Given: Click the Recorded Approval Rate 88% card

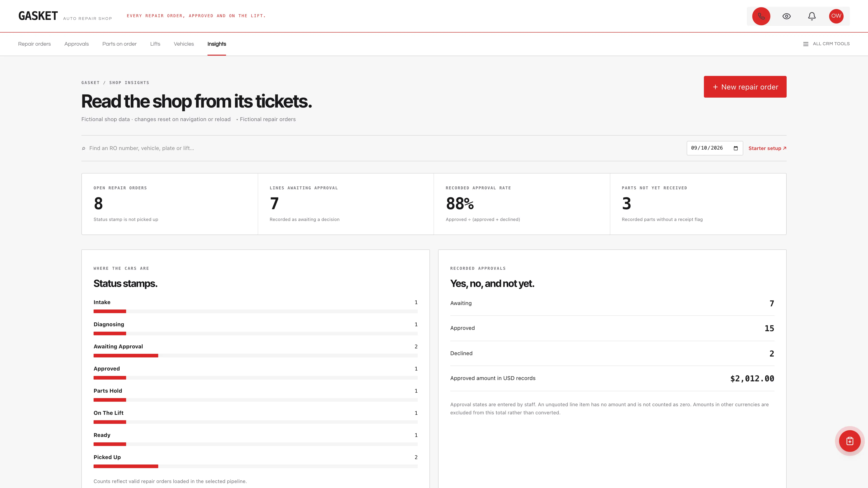Looking at the screenshot, I should pyautogui.click(x=522, y=204).
